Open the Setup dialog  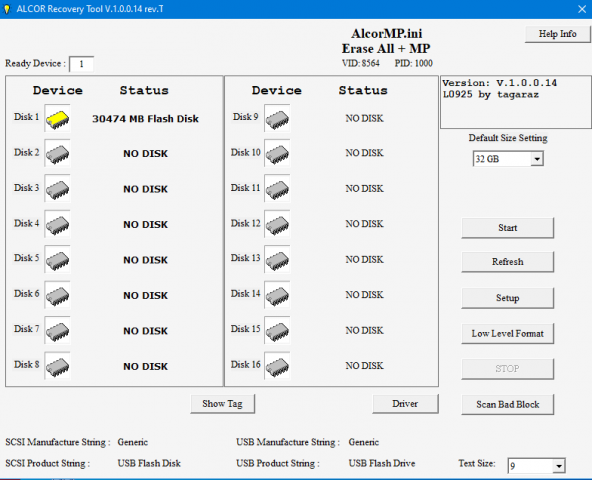point(507,298)
